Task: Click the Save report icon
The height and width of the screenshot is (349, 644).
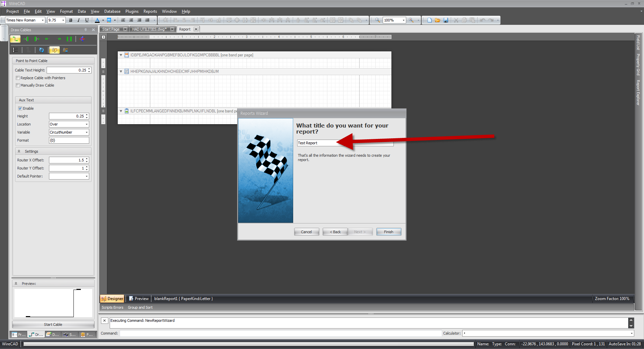Action: tap(446, 20)
